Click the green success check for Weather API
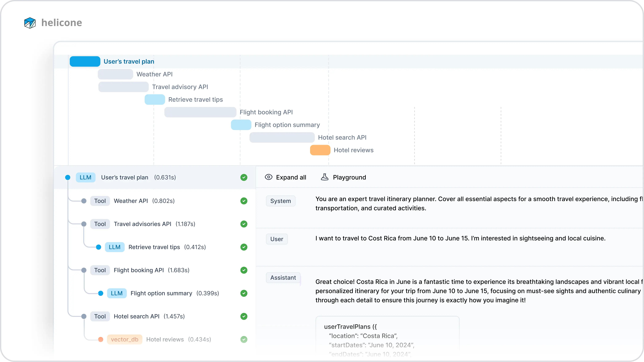The image size is (644, 362). [x=244, y=201]
